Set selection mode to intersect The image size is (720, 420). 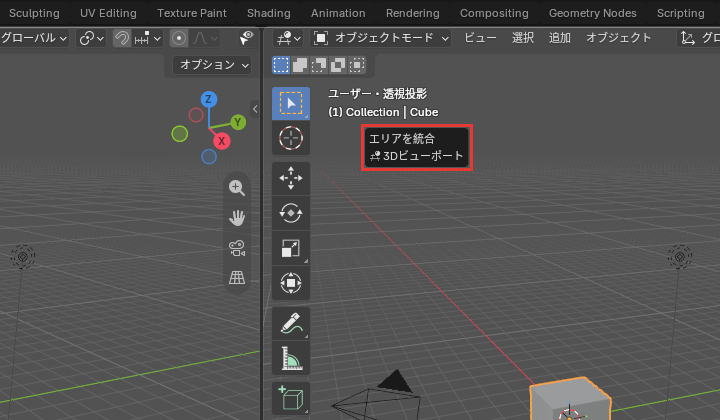click(357, 65)
